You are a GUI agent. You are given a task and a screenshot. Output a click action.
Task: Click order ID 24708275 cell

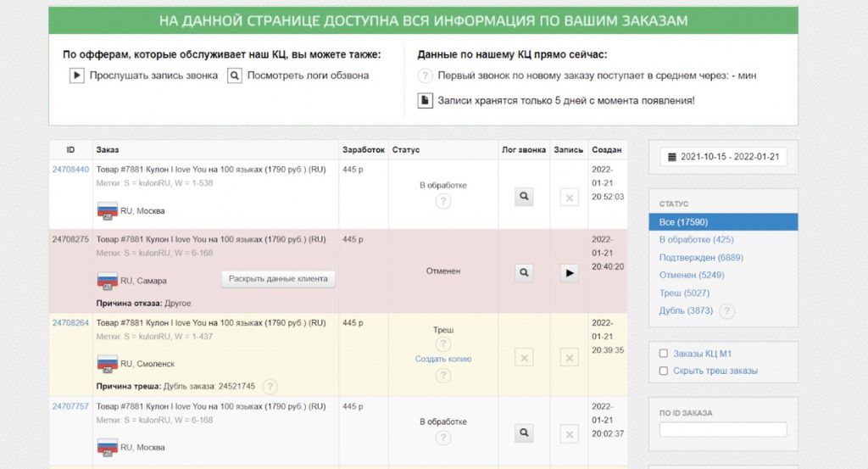(70, 239)
